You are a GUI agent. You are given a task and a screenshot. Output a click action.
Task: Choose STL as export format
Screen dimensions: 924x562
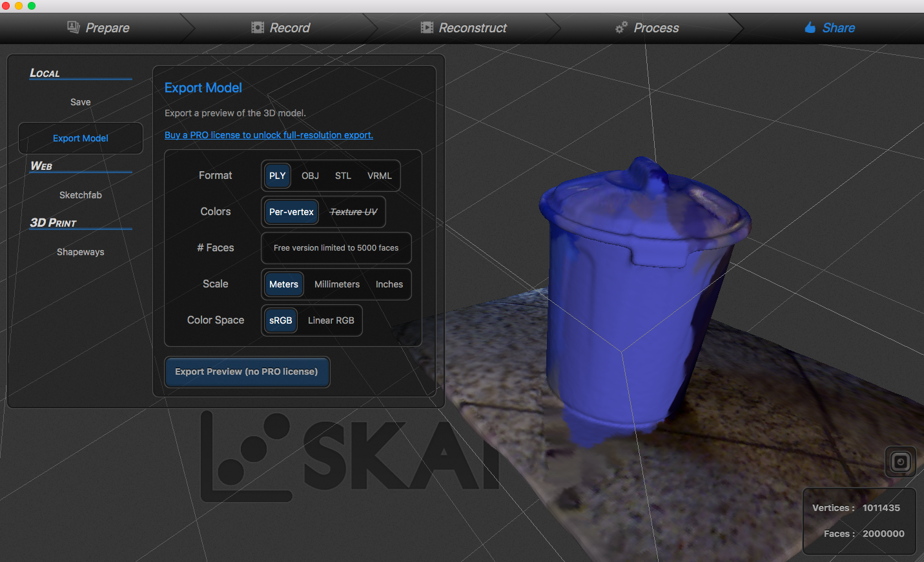343,176
